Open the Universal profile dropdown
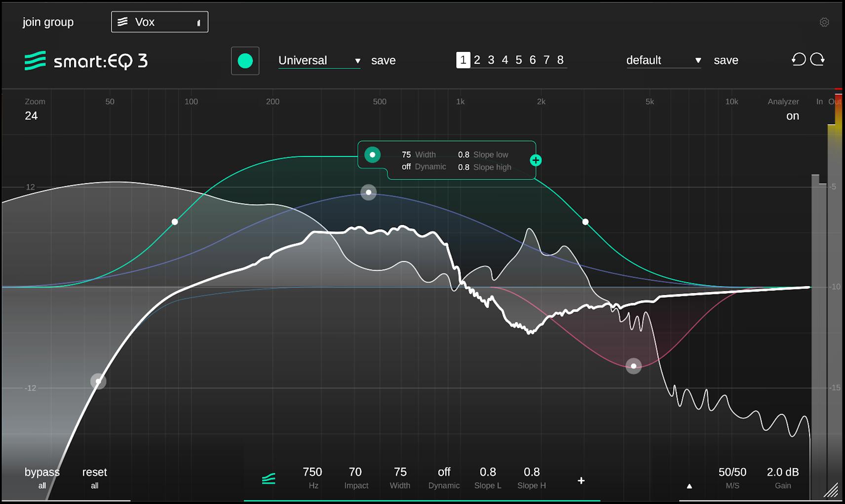 (x=319, y=61)
